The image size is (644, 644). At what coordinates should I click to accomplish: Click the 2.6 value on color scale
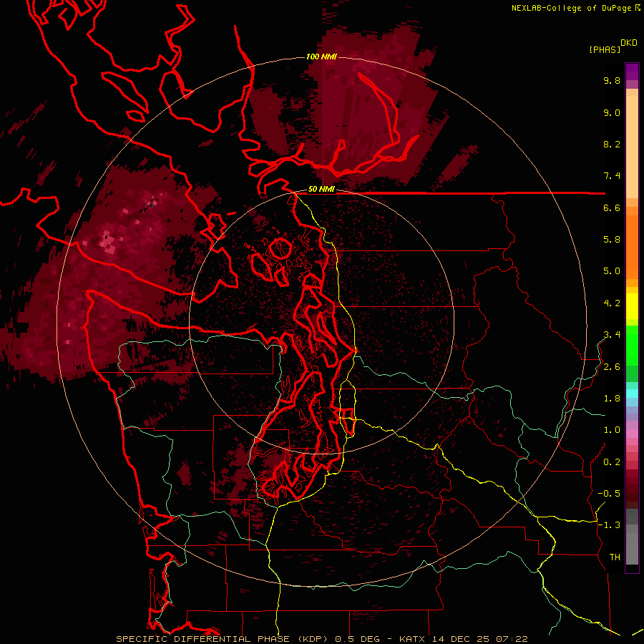click(612, 367)
